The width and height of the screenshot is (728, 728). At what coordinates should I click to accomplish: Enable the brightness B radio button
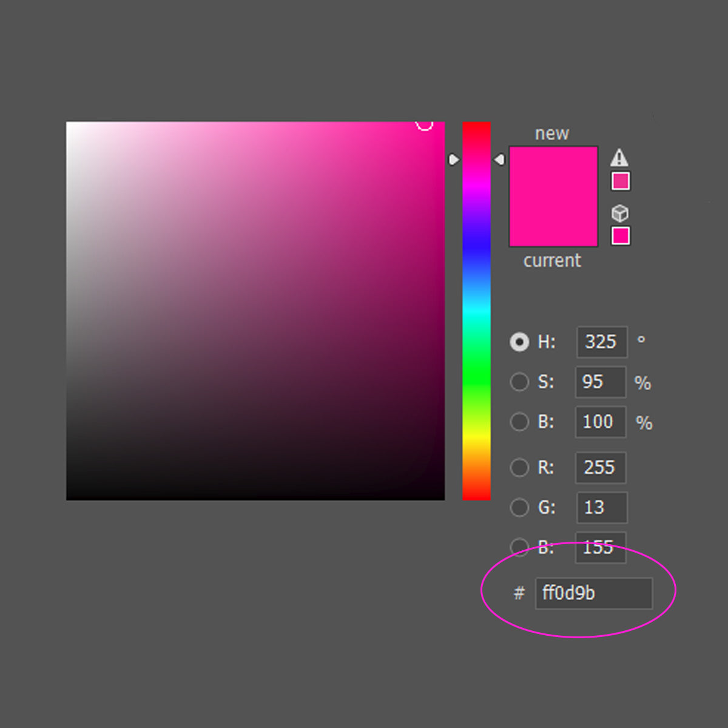point(519,422)
